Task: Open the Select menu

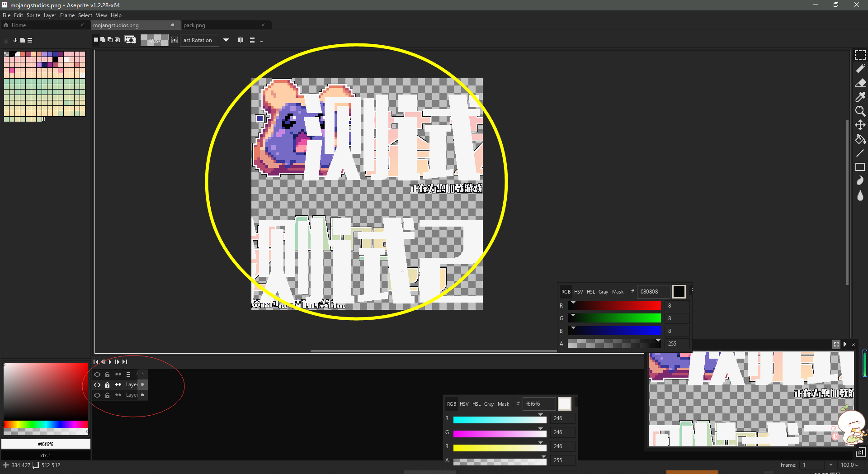Action: tap(85, 15)
